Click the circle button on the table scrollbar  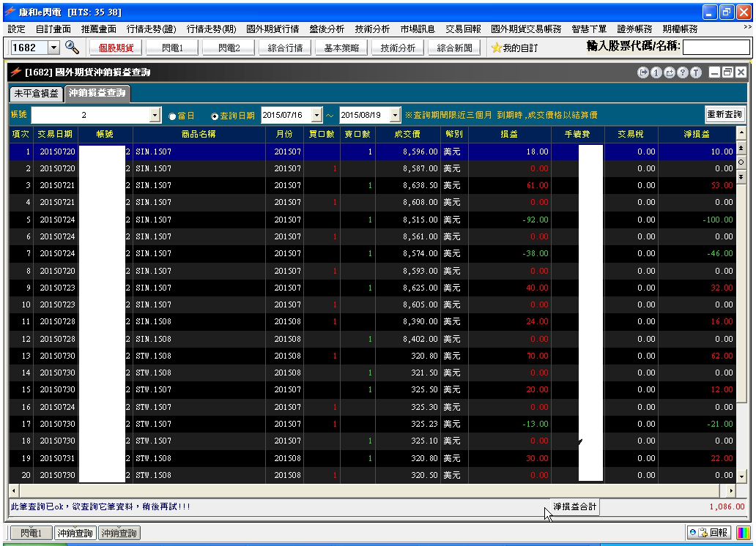pyautogui.click(x=741, y=162)
